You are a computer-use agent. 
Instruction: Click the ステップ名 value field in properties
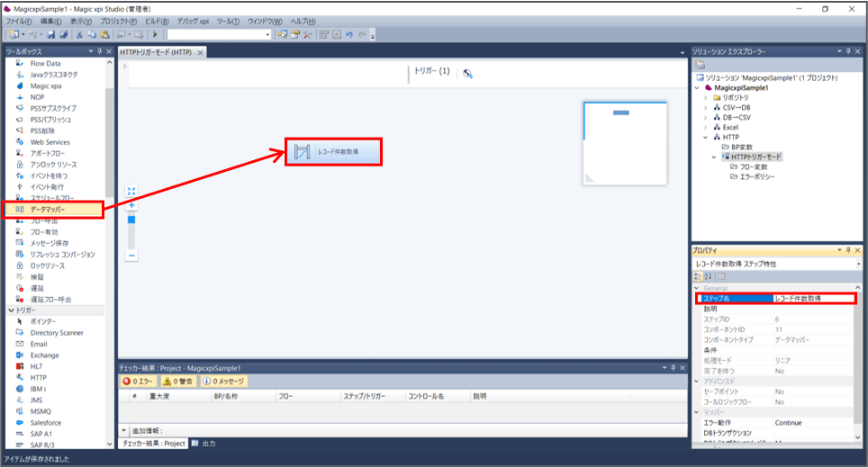(x=812, y=298)
